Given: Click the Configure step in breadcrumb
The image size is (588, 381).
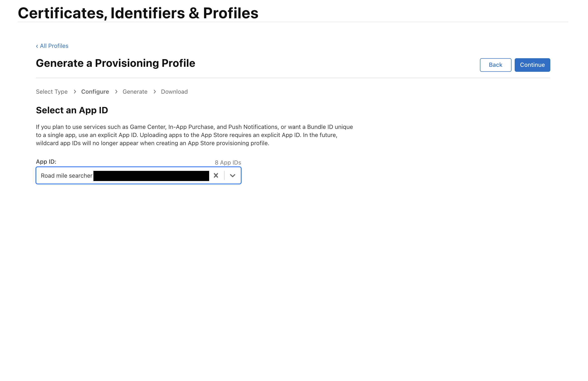Looking at the screenshot, I should tap(95, 92).
